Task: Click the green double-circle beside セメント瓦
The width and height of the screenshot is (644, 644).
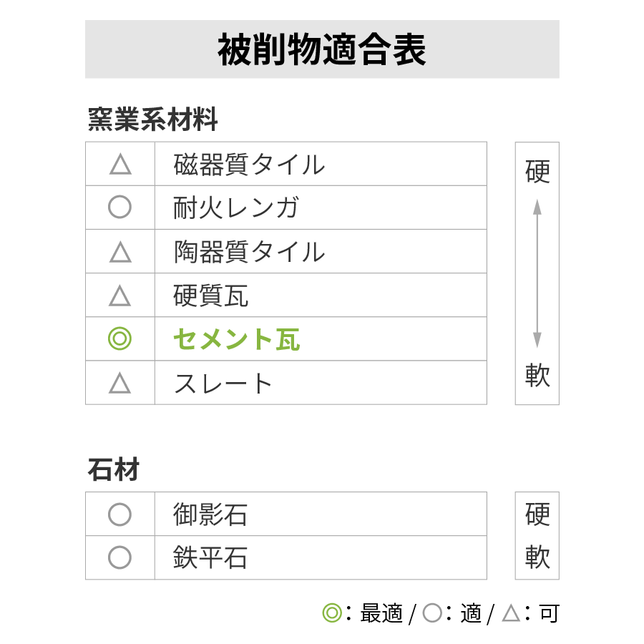Action: 120,339
